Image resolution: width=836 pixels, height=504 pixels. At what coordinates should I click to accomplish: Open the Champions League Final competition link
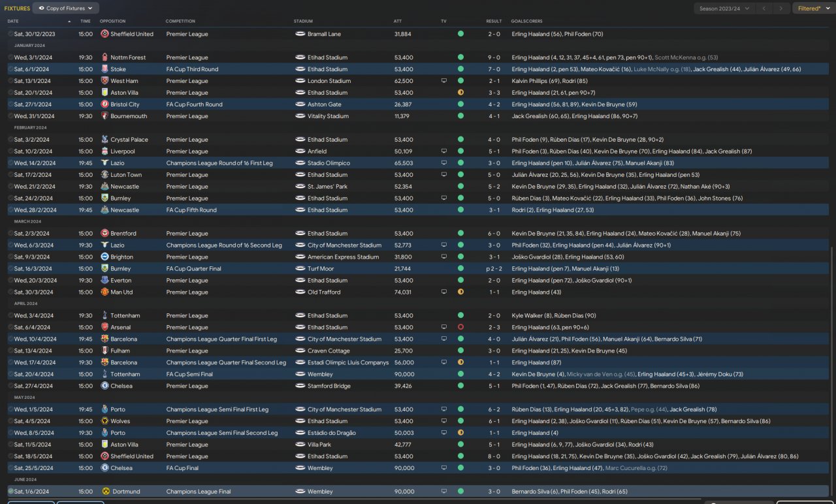point(199,492)
